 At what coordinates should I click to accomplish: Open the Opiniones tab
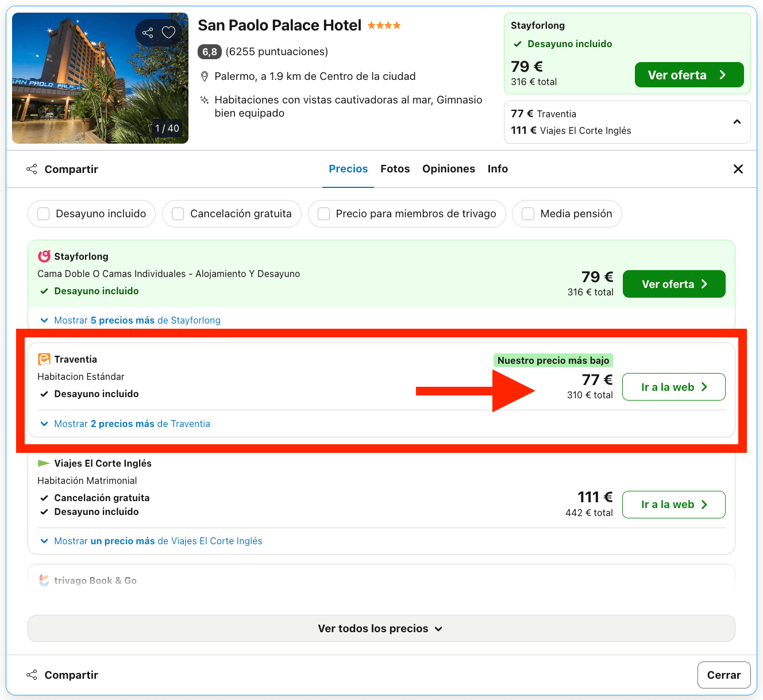[x=449, y=169]
